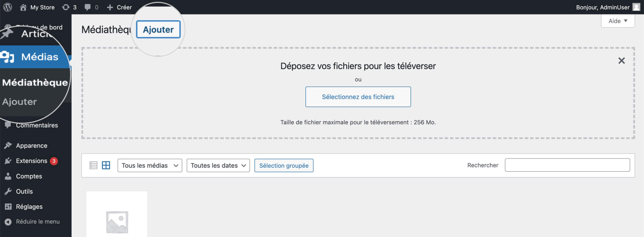
Task: Focus the Rechercher search field
Action: point(567,165)
